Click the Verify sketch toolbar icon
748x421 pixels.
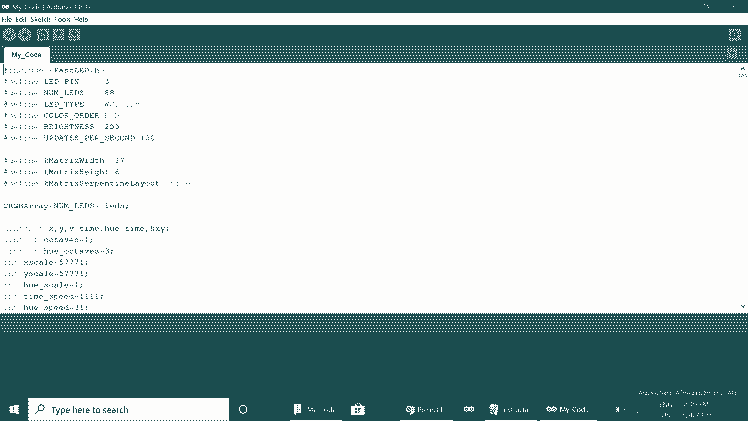point(9,35)
